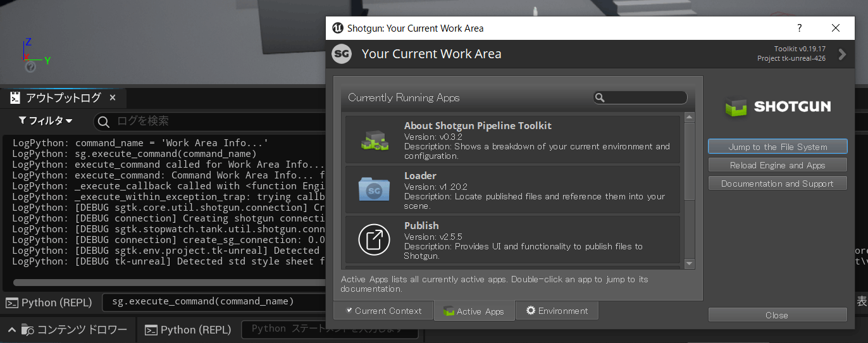Image resolution: width=868 pixels, height=343 pixels.
Task: Open Documentation and Support
Action: (778, 184)
